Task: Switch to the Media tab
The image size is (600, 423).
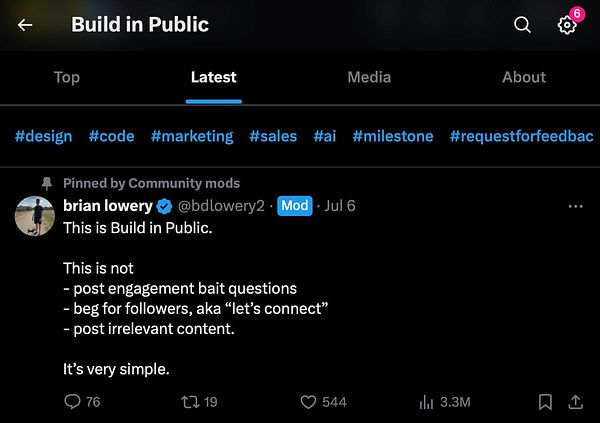Action: point(369,77)
